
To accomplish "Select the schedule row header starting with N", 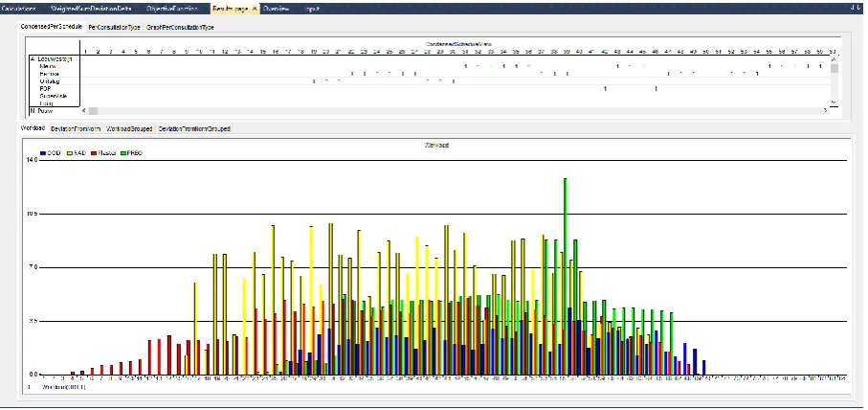I will click(43, 111).
